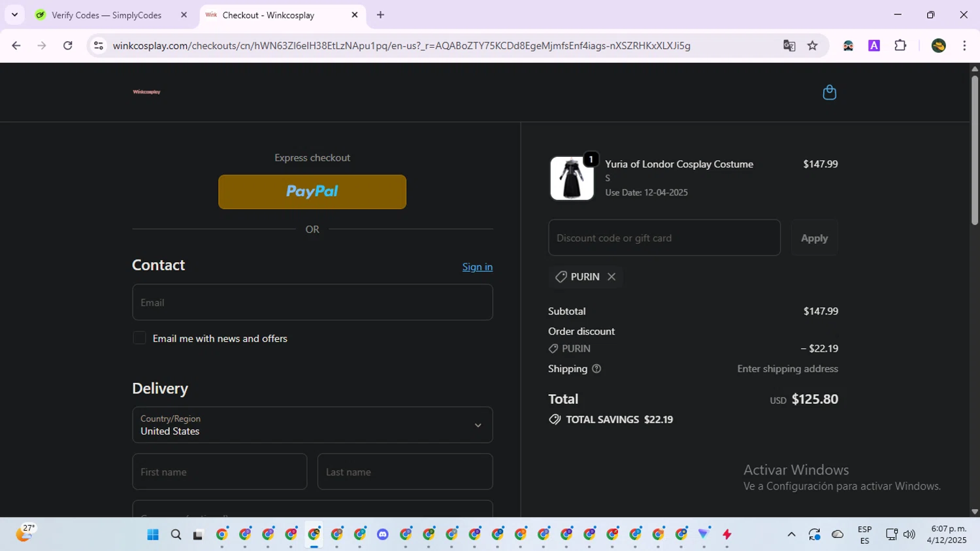The image size is (980, 551).
Task: Switch ESP ES keyboard language
Action: 864,535
